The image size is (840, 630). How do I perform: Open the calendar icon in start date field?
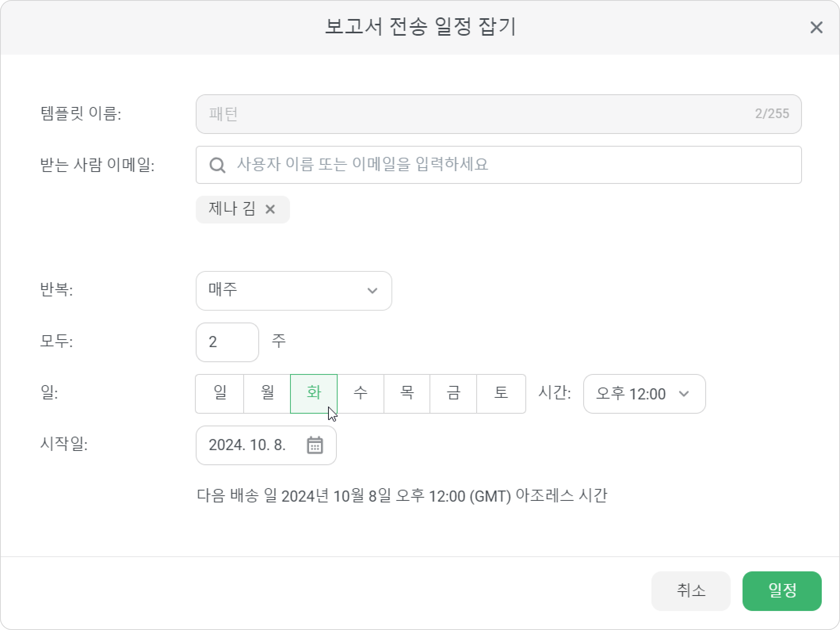[x=315, y=445]
